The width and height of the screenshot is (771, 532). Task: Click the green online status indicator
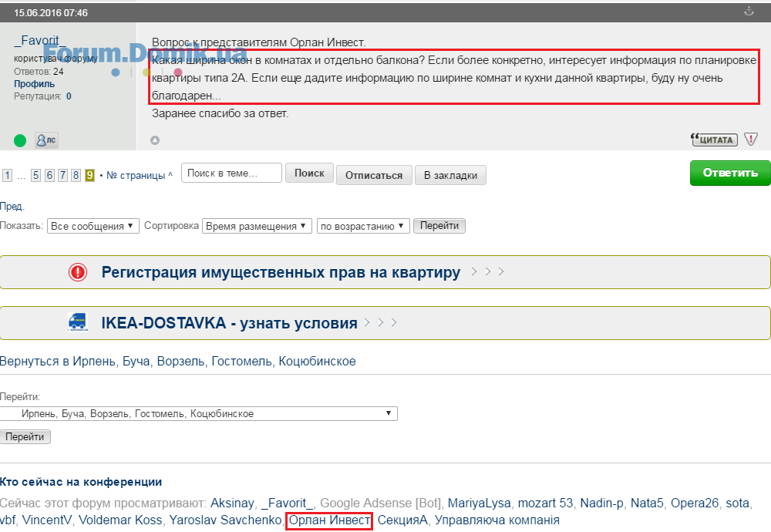[x=20, y=140]
